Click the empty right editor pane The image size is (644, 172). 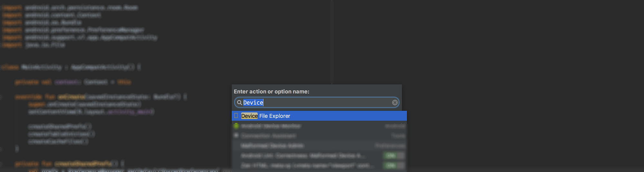[483, 48]
